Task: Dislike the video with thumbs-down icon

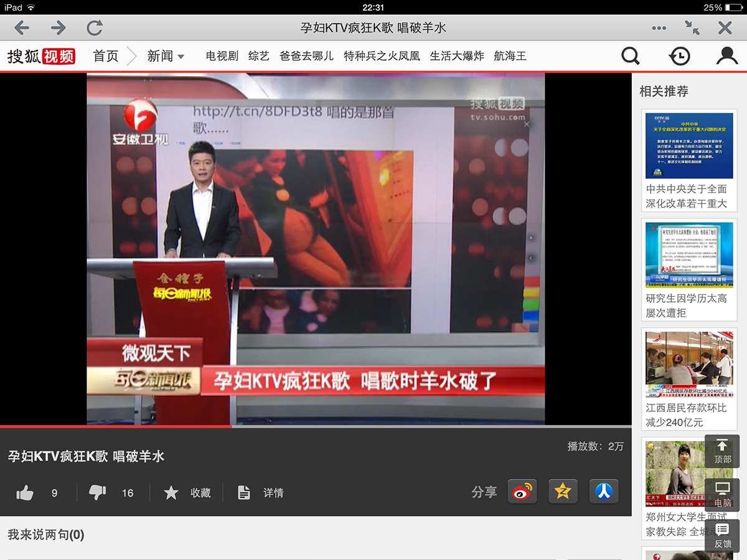Action: pos(98,493)
